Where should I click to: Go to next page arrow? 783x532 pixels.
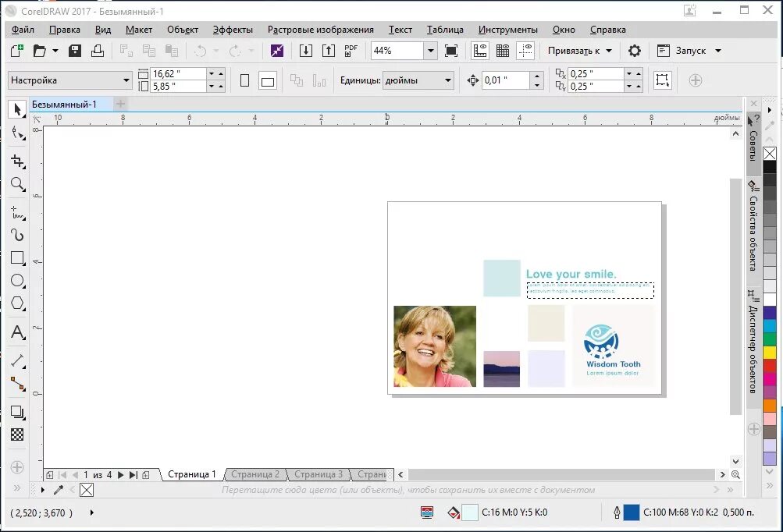(120, 474)
